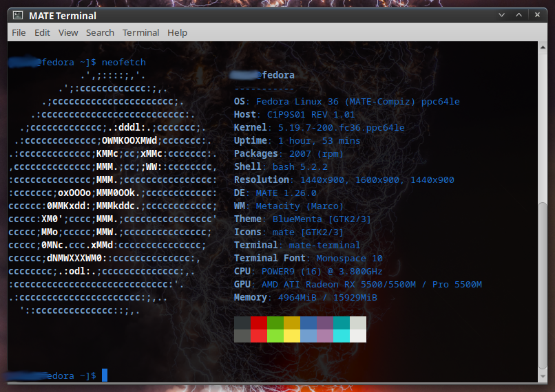Click the Terminal value 'mate-terminal'
555x392 pixels.
pyautogui.click(x=324, y=246)
